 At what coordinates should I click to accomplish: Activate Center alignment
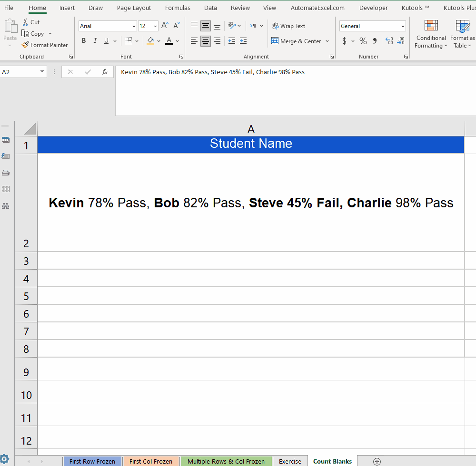[x=205, y=41]
